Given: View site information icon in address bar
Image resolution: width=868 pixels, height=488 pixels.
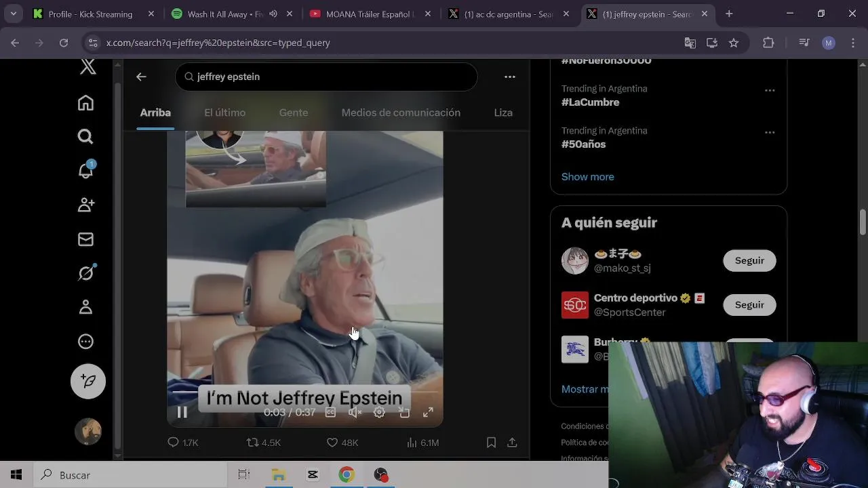Looking at the screenshot, I should pyautogui.click(x=93, y=43).
